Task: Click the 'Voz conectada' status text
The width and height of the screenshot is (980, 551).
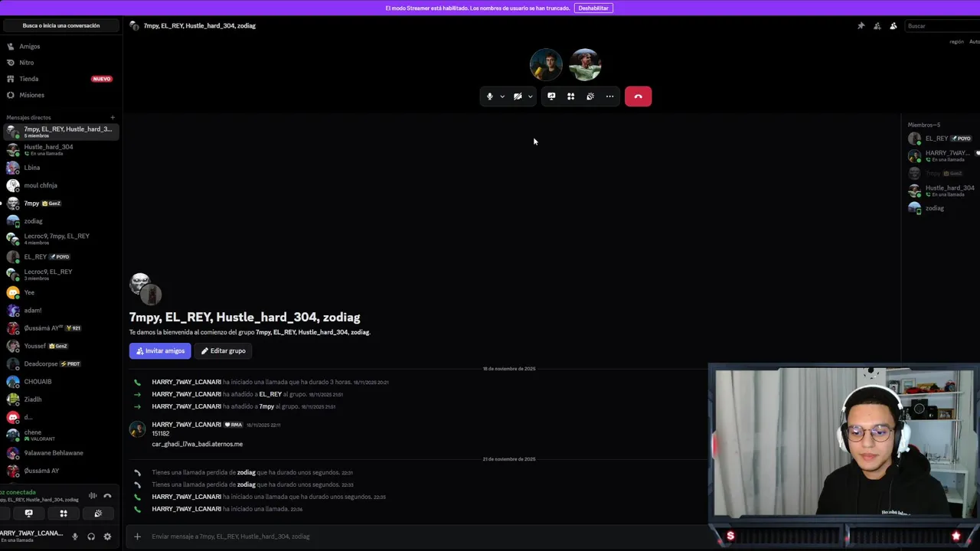Action: [x=18, y=492]
